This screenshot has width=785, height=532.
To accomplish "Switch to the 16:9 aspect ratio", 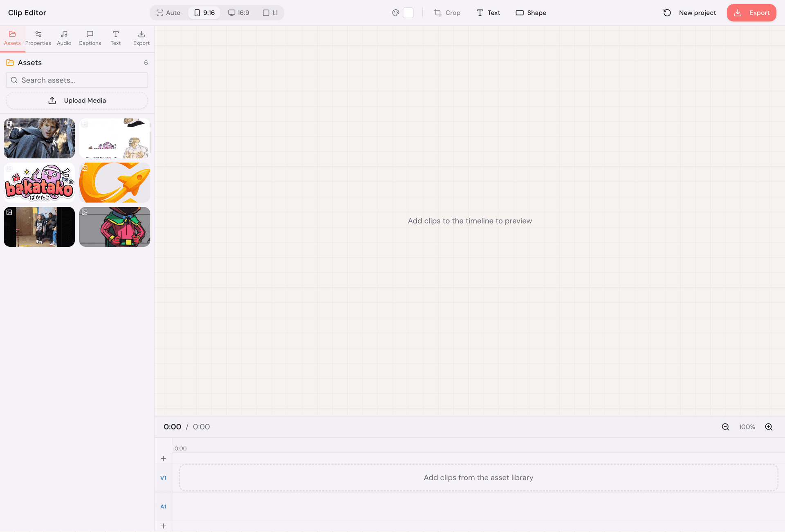I will tap(238, 13).
